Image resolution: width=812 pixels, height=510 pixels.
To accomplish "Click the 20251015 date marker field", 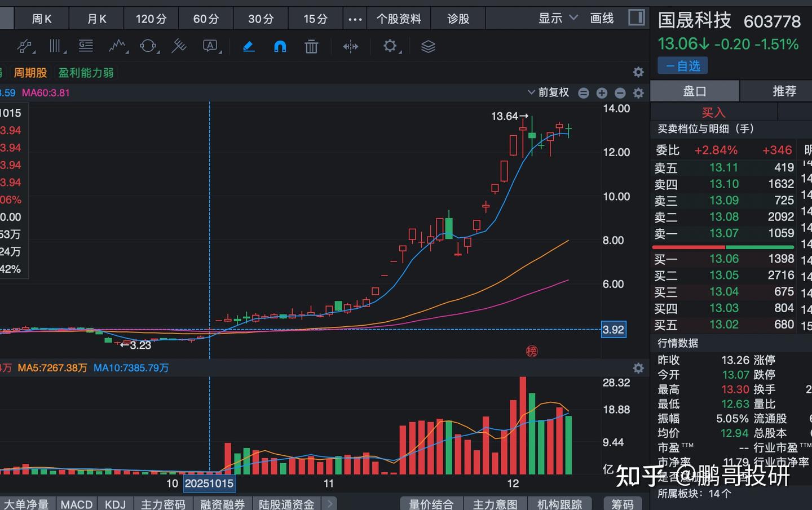I will (209, 483).
